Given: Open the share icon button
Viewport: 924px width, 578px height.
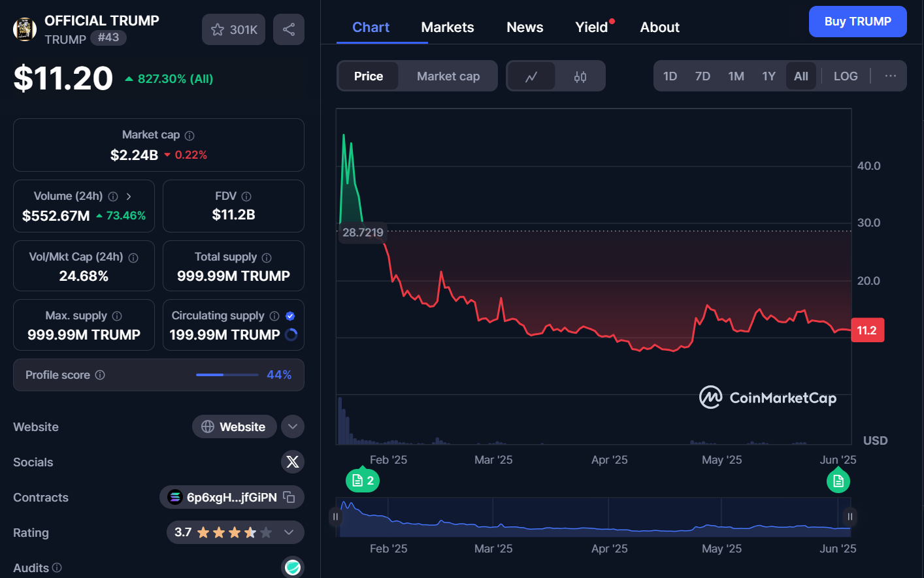Looking at the screenshot, I should click(x=289, y=29).
